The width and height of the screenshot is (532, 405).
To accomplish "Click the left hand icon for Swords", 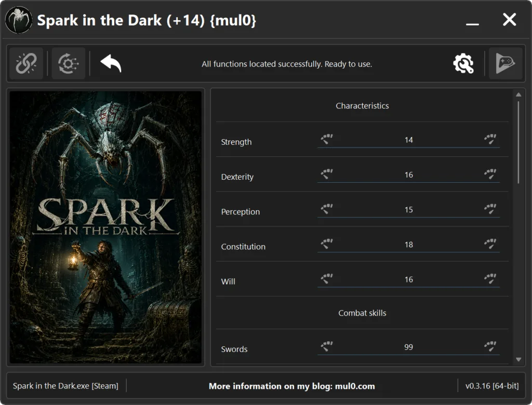I will [327, 346].
